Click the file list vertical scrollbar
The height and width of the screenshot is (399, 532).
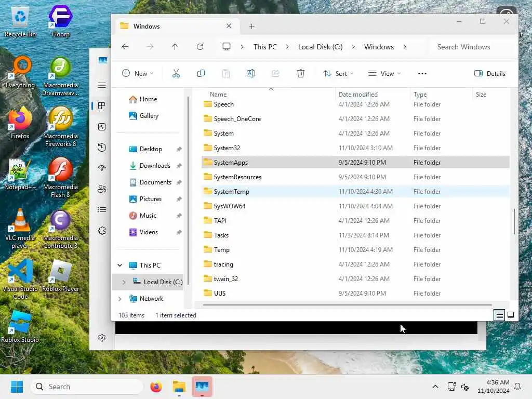514,221
